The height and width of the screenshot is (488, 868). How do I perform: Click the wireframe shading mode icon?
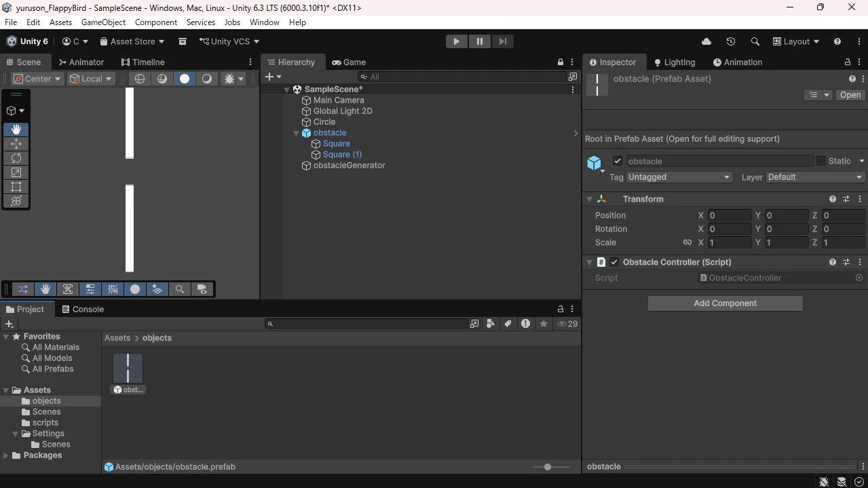140,79
